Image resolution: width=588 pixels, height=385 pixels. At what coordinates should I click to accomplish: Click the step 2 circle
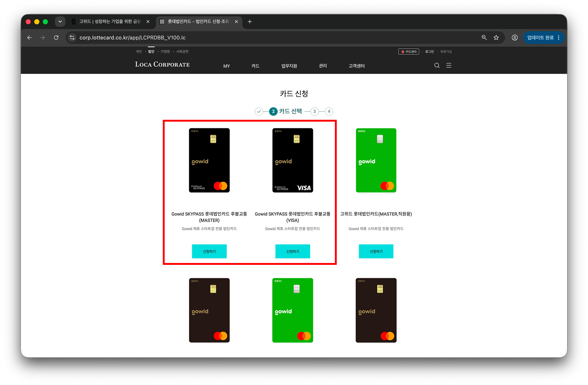pos(273,111)
